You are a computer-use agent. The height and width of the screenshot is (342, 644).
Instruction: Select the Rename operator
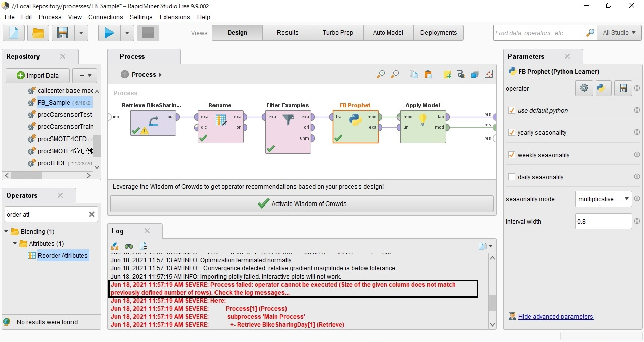pos(221,126)
